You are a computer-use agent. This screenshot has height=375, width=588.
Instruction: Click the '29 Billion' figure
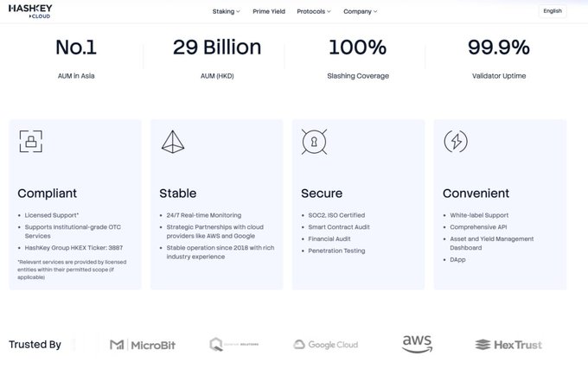tap(217, 48)
